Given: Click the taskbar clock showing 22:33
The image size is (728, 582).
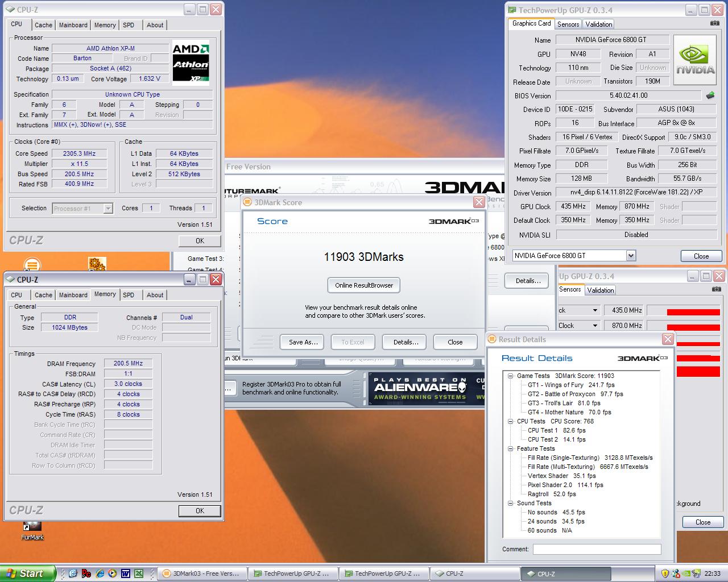Looking at the screenshot, I should click(x=713, y=573).
